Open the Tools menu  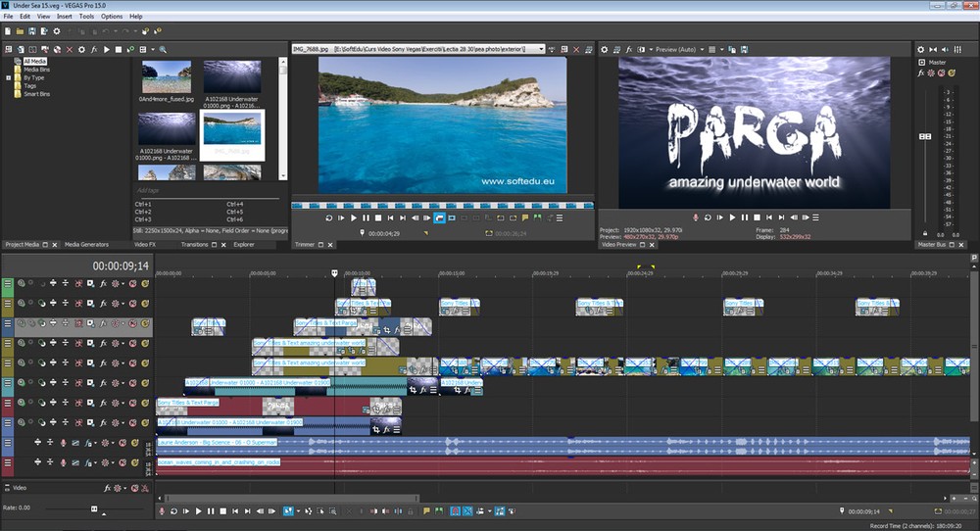(87, 17)
